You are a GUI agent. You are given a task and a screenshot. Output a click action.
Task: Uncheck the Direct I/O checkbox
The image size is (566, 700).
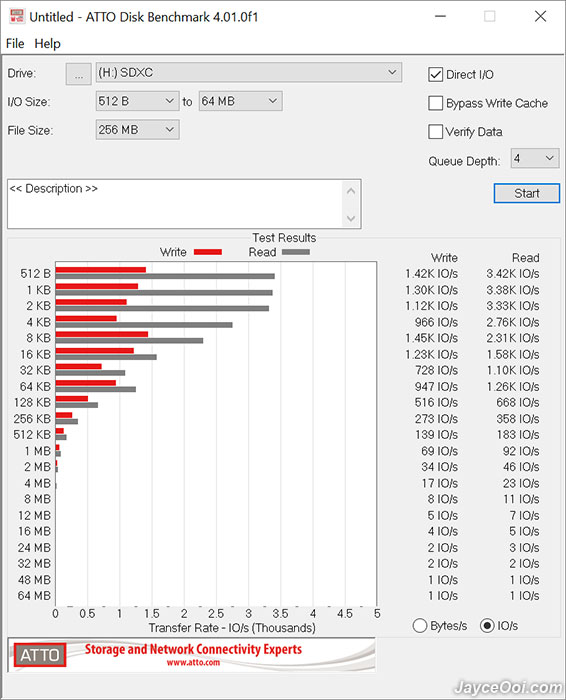pos(435,75)
